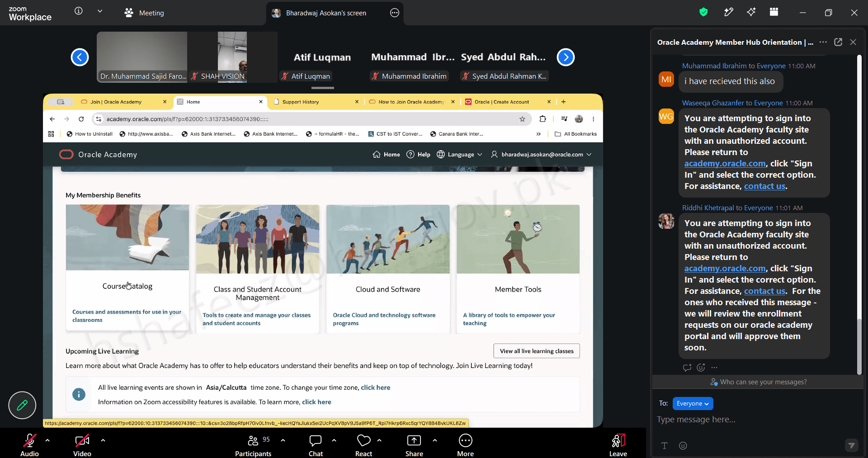The height and width of the screenshot is (458, 868).
Task: Select Dr. Muhammad Sajid Farooq's video tile
Action: 142,57
